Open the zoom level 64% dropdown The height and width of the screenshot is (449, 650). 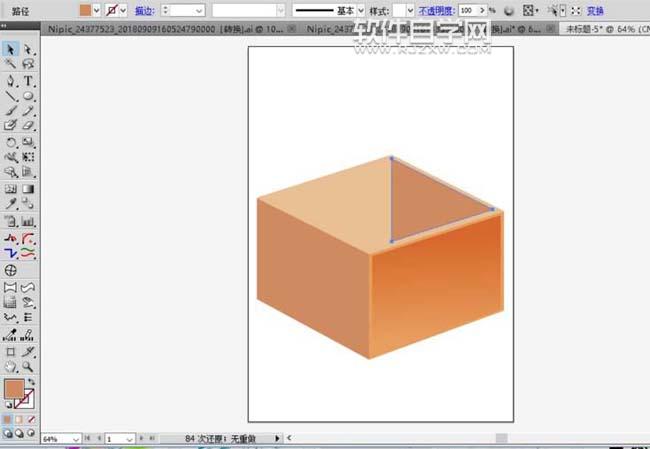pos(76,439)
